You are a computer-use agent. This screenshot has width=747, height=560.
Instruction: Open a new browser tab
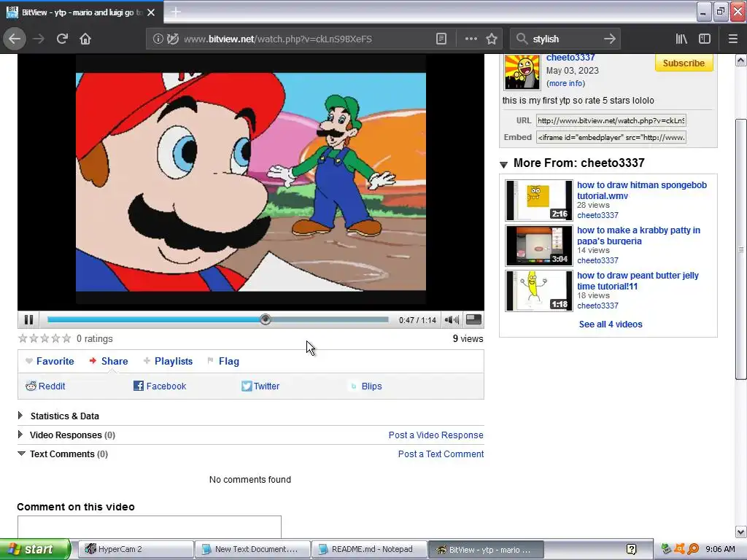pos(175,12)
